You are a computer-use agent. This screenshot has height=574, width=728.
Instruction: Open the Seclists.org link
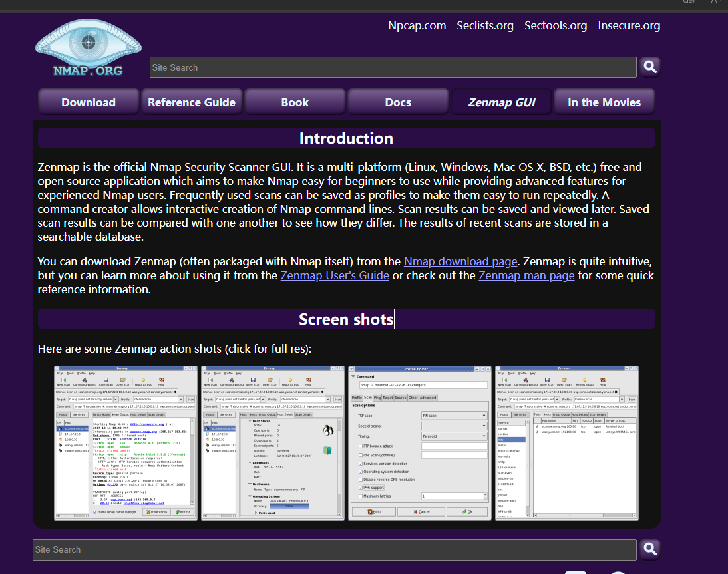[x=484, y=25]
